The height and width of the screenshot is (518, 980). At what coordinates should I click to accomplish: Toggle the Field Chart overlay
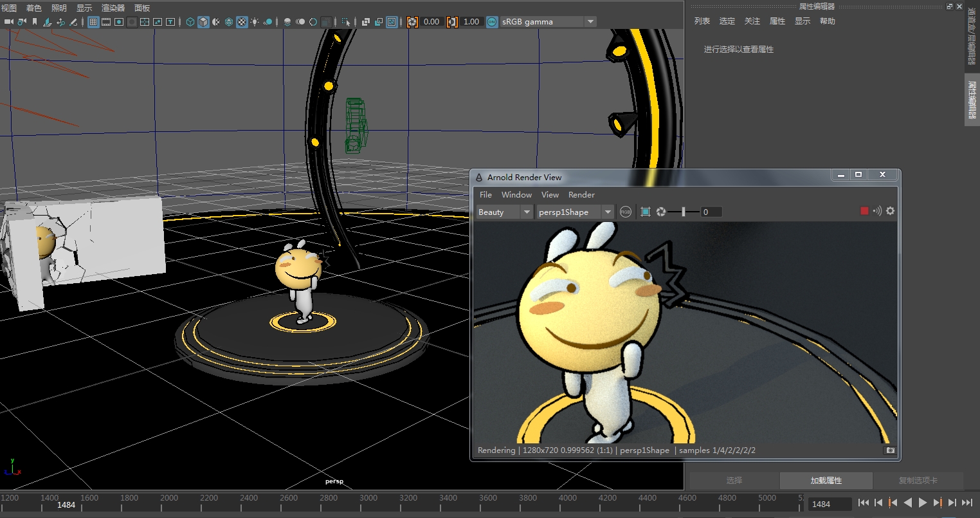click(145, 22)
